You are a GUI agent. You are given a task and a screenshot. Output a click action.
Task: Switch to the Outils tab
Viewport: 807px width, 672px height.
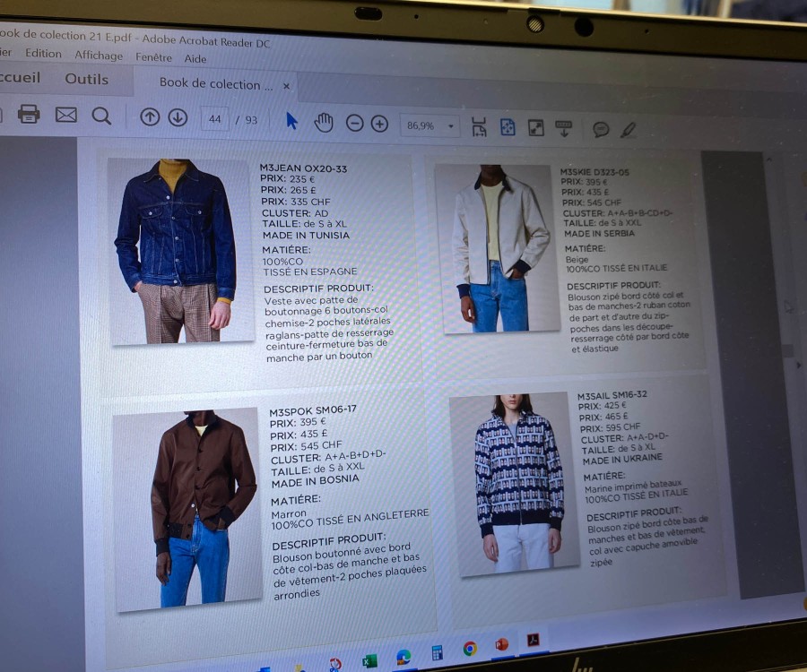pos(87,79)
